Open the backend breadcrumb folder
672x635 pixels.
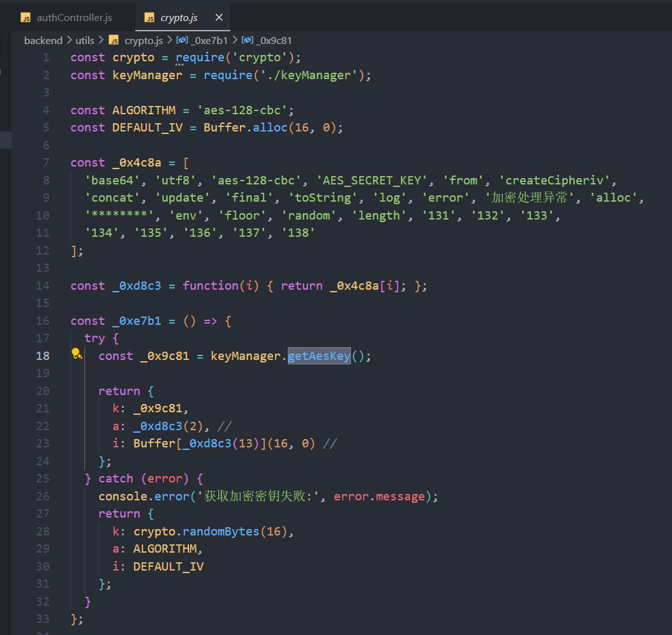pyautogui.click(x=43, y=41)
